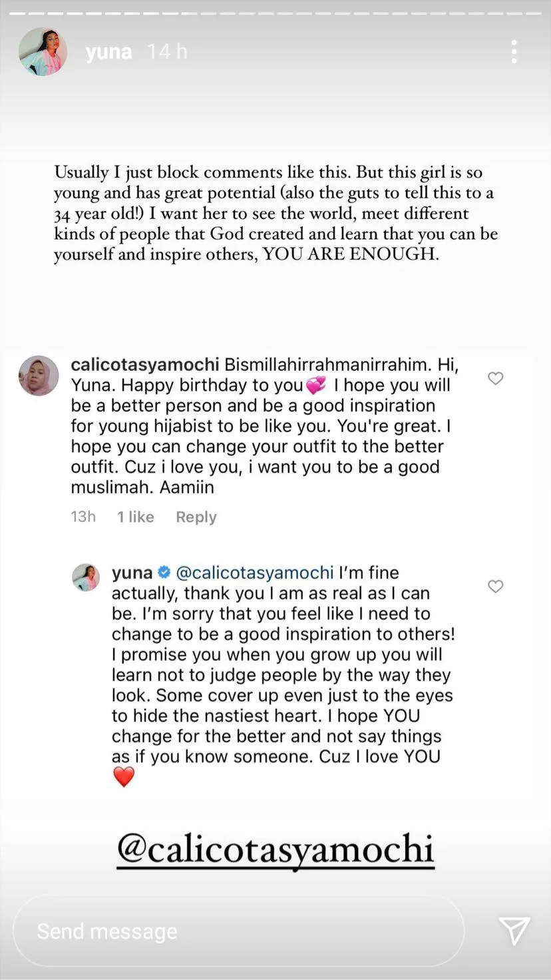Click the story progress bar at top
This screenshot has width=551, height=980.
pos(275,13)
